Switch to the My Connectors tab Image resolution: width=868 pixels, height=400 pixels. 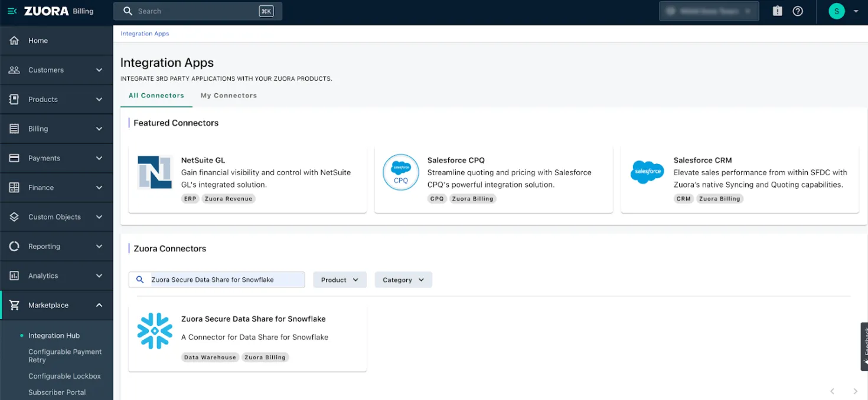click(229, 96)
